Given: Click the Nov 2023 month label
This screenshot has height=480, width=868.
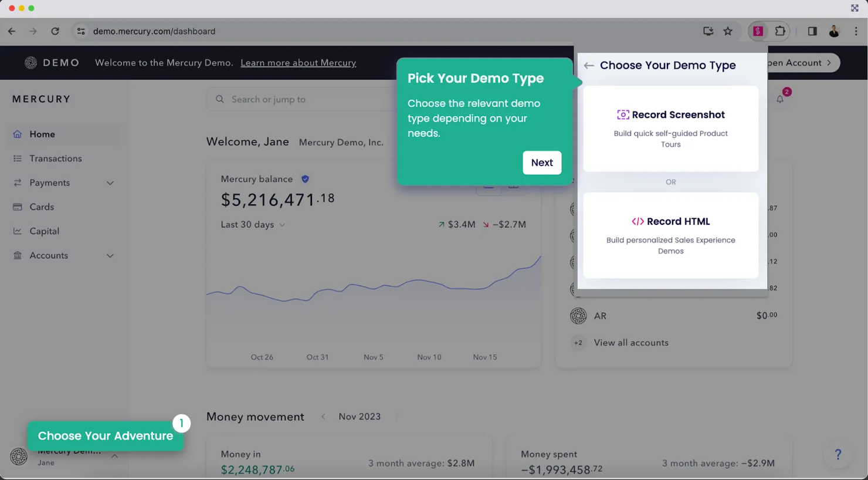Looking at the screenshot, I should (x=360, y=417).
